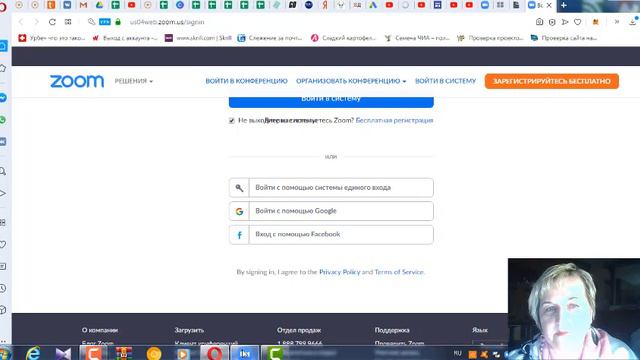Expand the РЕШЕНИЯ dropdown menu
This screenshot has height=360, width=640.
click(134, 81)
